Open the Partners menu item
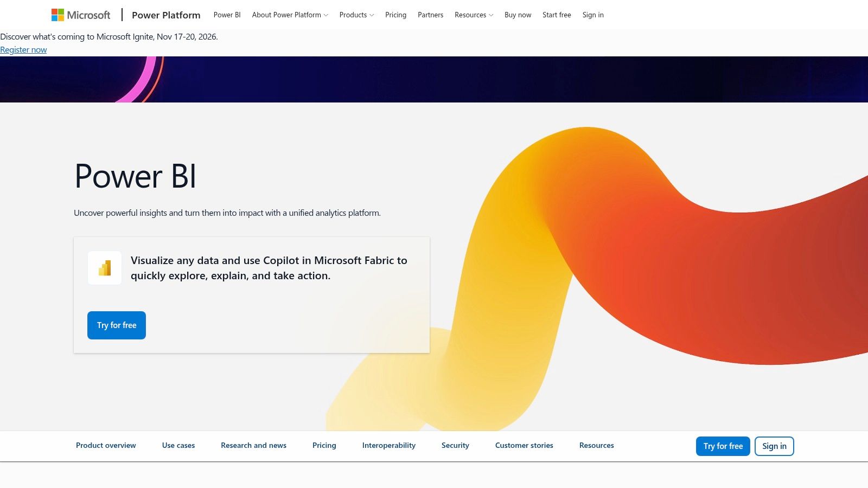868x488 pixels. [430, 15]
